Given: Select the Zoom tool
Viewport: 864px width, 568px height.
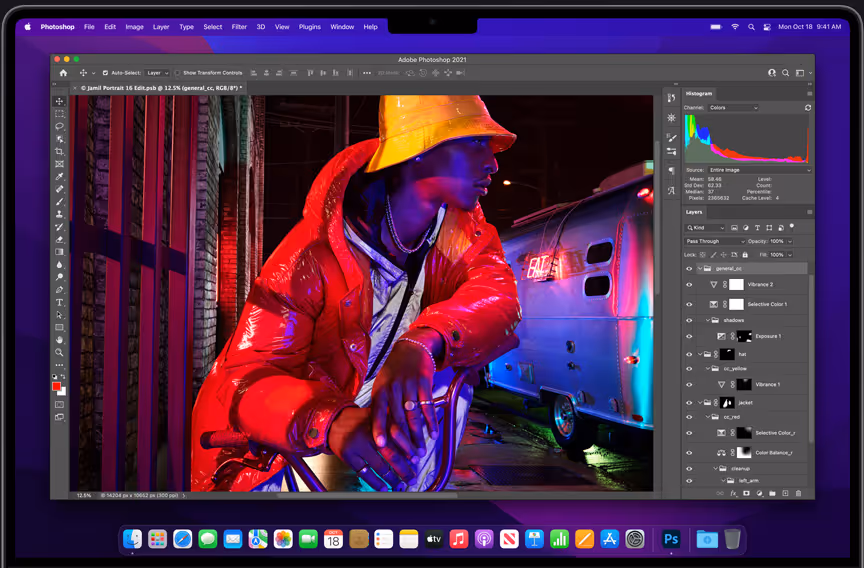Looking at the screenshot, I should click(x=60, y=352).
